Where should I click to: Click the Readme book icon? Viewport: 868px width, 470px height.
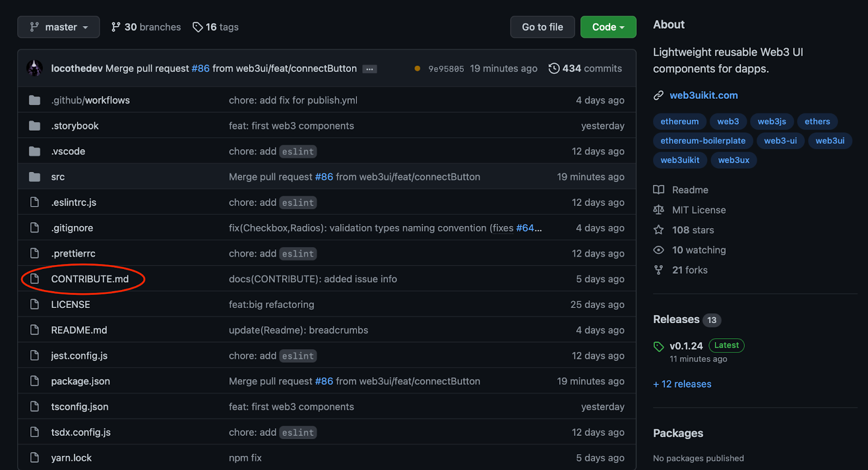659,190
